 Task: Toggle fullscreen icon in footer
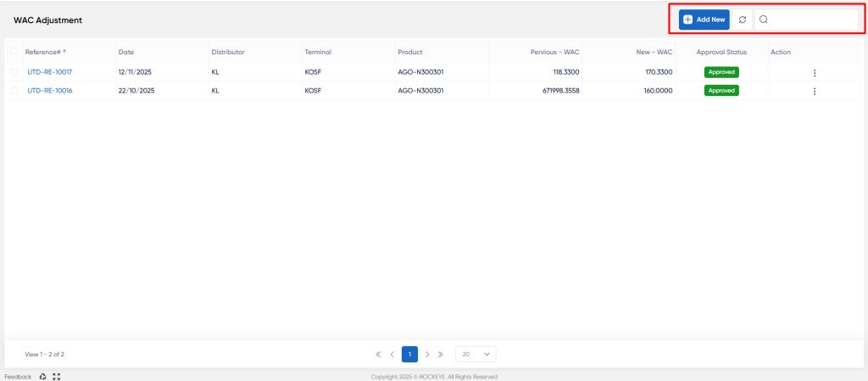56,377
